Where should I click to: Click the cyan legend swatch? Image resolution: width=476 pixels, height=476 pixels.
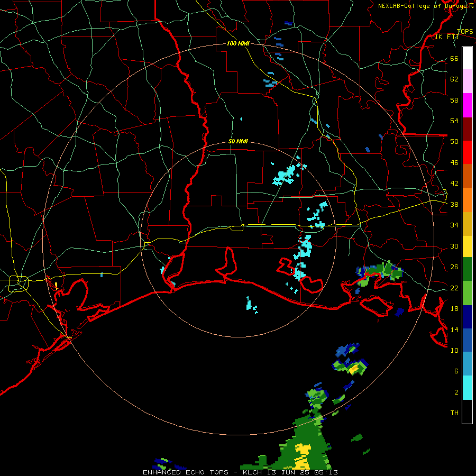(467, 388)
